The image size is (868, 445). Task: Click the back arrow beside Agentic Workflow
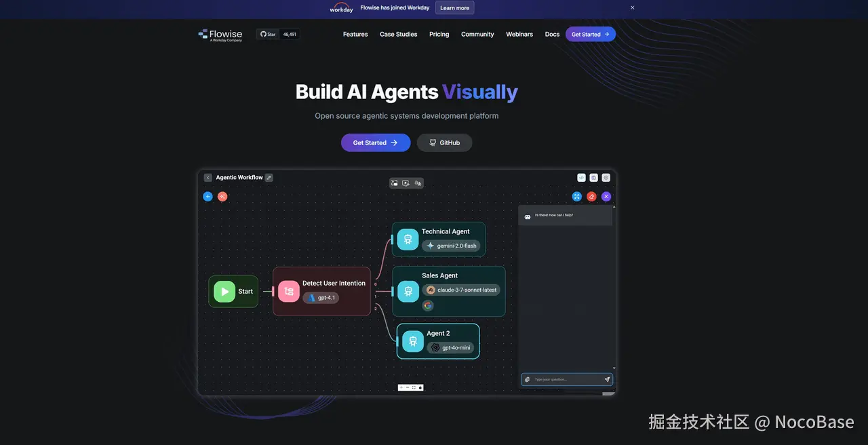[208, 178]
